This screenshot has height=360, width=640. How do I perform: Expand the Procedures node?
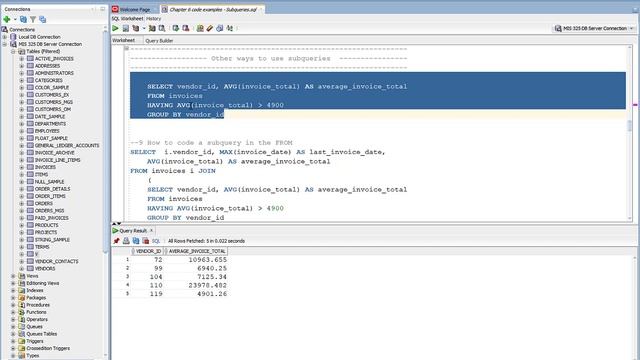tap(13, 305)
